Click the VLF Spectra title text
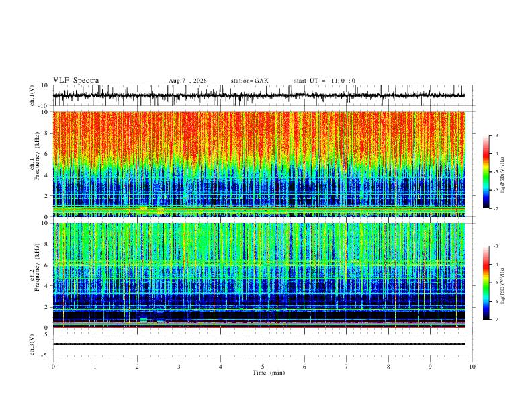 coord(76,81)
